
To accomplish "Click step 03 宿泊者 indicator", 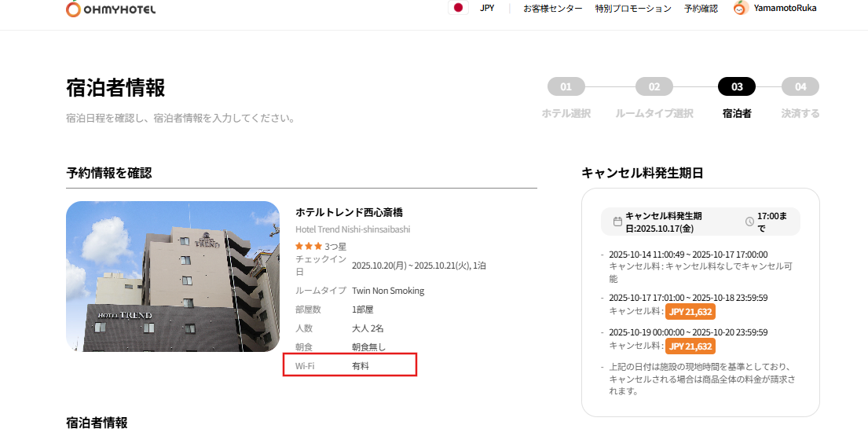I will (737, 87).
